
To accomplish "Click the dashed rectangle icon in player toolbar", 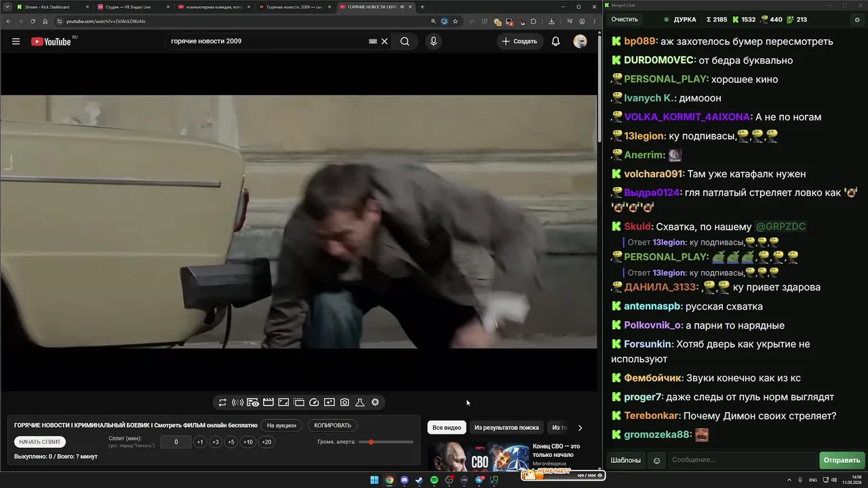I will click(x=299, y=403).
